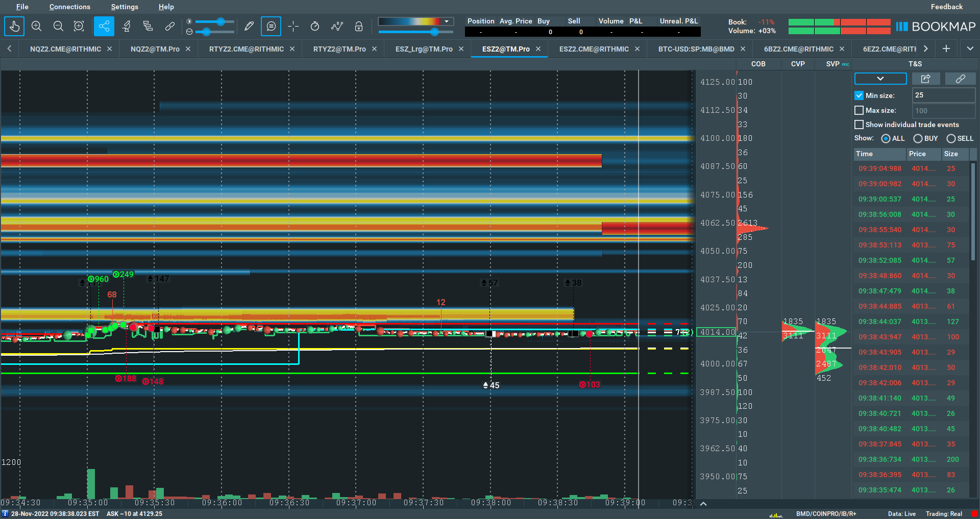Click the status bar mini volume bars icon
The width and height of the screenshot is (980, 519).
tap(776, 514)
